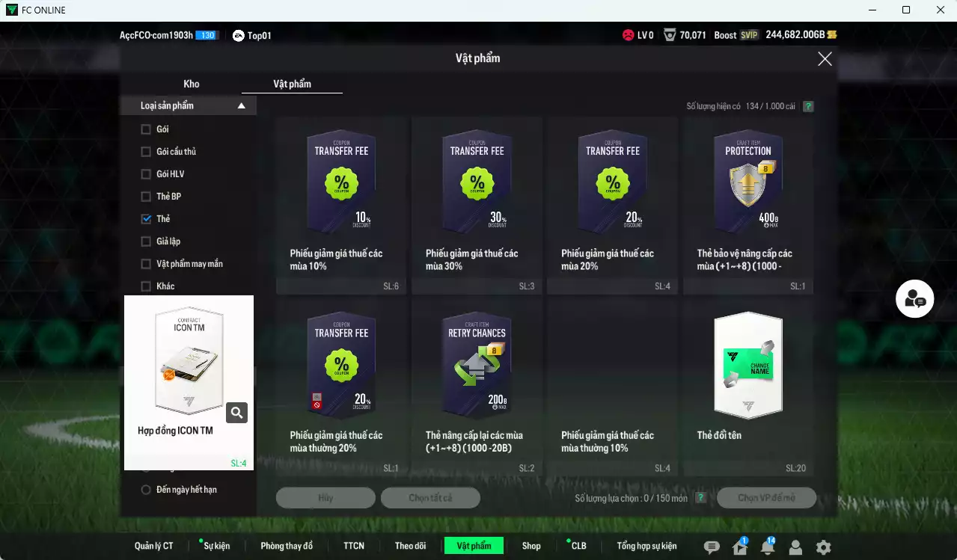Image resolution: width=957 pixels, height=560 pixels.
Task: Click the quantity label SL:20
Action: 795,469
